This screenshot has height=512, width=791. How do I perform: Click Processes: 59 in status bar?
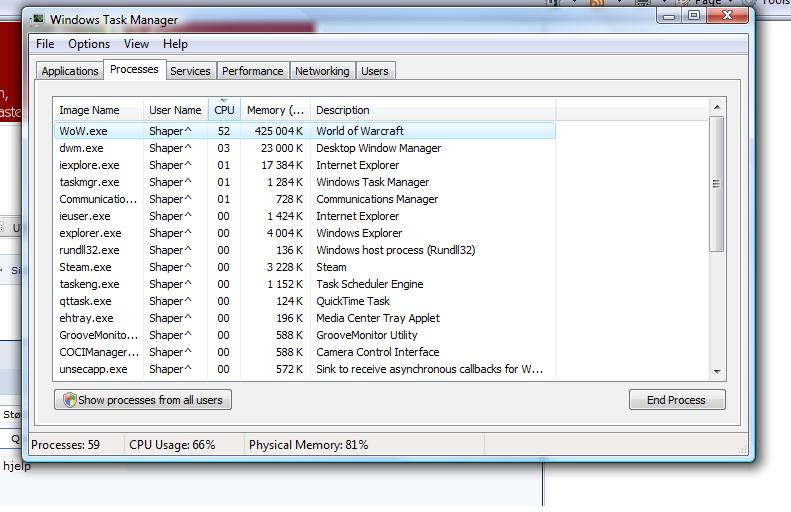click(66, 445)
